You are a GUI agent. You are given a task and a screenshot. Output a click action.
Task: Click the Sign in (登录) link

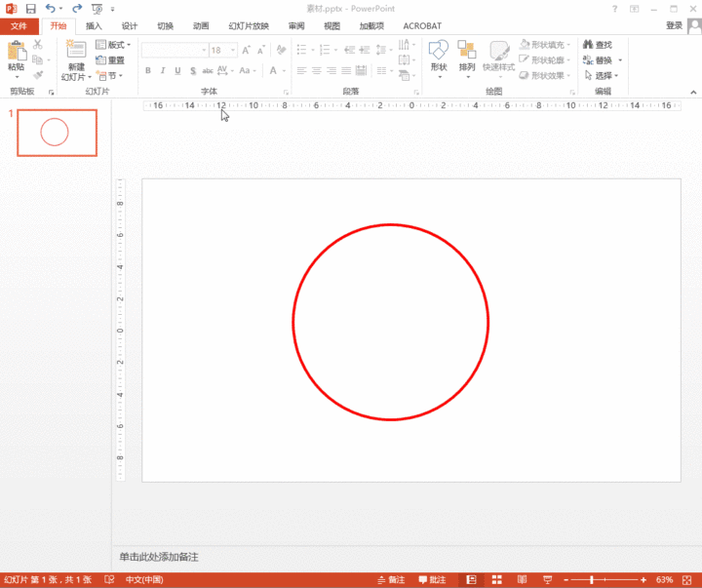[x=674, y=25]
